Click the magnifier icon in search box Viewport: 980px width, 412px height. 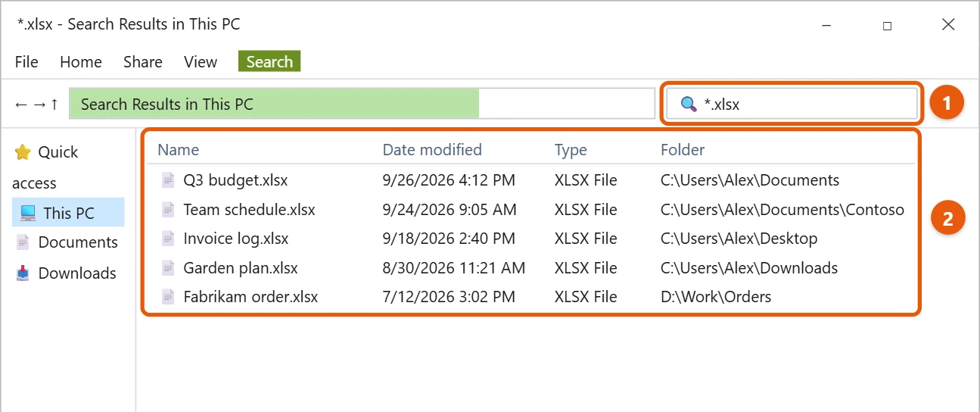[688, 105]
